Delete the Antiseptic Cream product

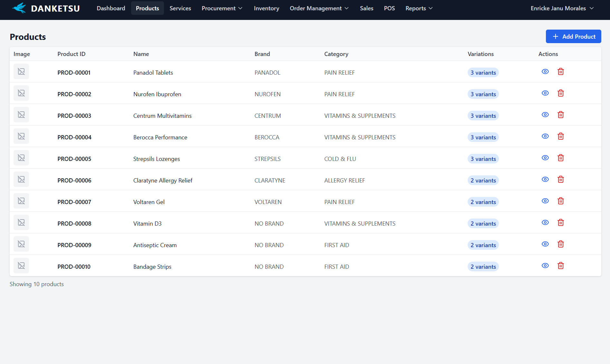[560, 244]
